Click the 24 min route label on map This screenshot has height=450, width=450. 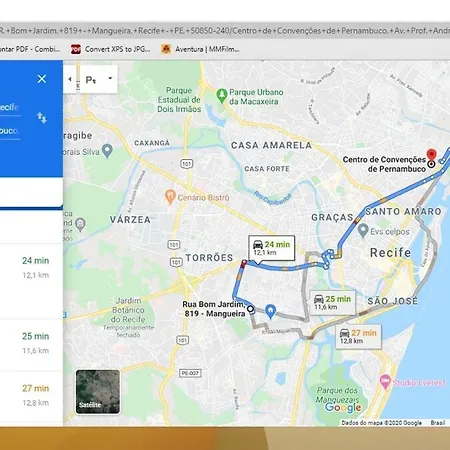coord(272,248)
